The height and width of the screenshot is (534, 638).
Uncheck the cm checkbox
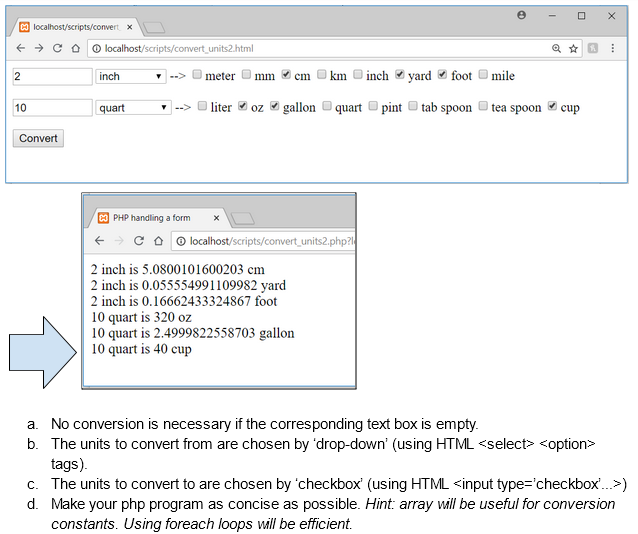point(286,74)
